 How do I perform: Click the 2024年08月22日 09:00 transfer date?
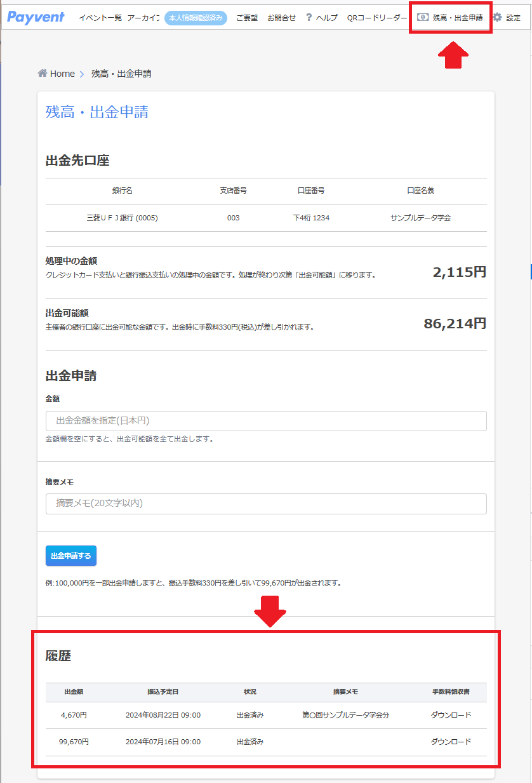coord(163,715)
